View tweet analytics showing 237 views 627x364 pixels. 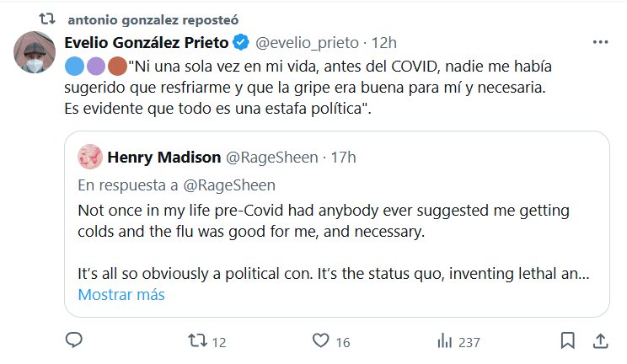(x=443, y=341)
